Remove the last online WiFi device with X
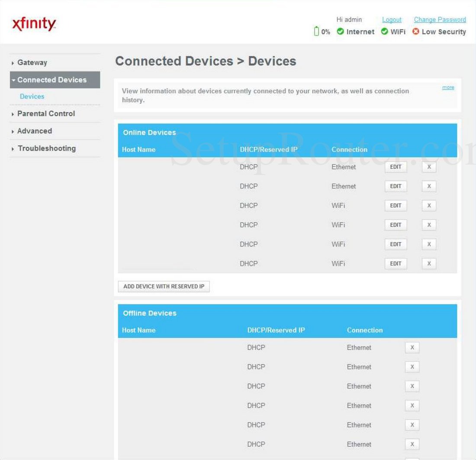The height and width of the screenshot is (460, 476). coord(429,264)
